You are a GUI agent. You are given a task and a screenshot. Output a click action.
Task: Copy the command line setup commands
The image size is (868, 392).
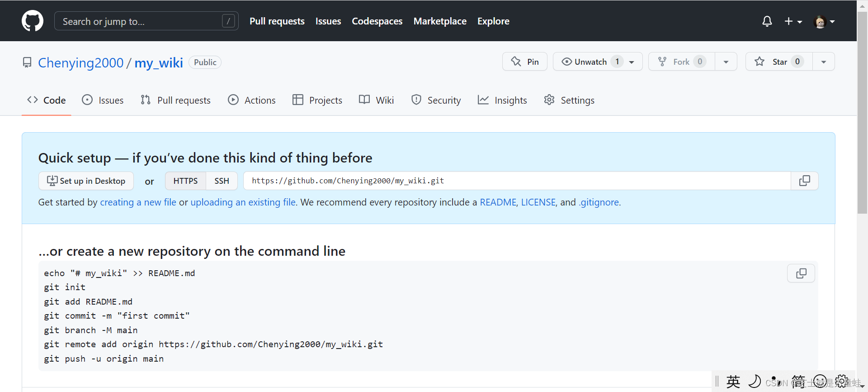pyautogui.click(x=801, y=273)
